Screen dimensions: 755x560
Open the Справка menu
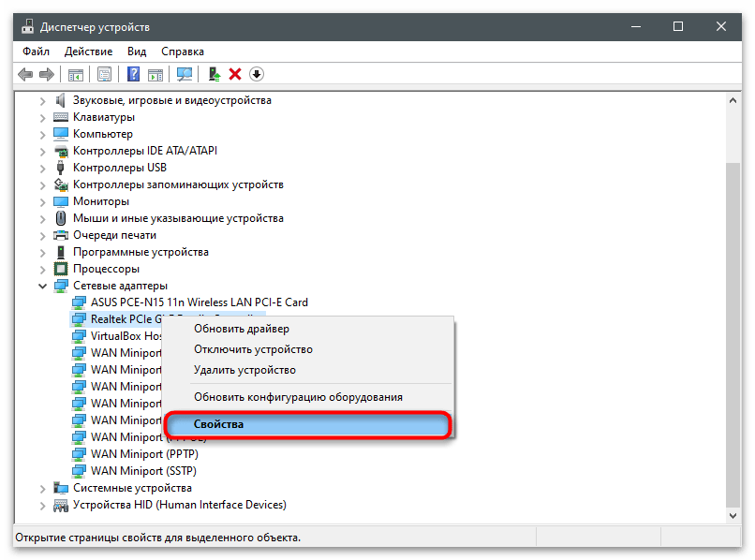click(x=183, y=52)
